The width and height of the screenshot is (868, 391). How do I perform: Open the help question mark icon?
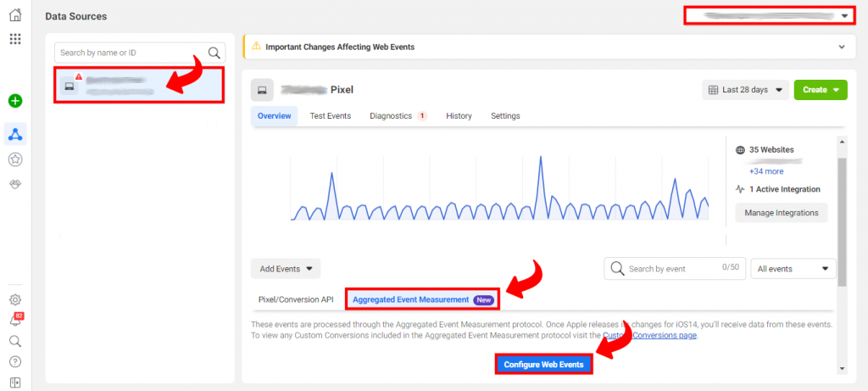click(x=15, y=361)
